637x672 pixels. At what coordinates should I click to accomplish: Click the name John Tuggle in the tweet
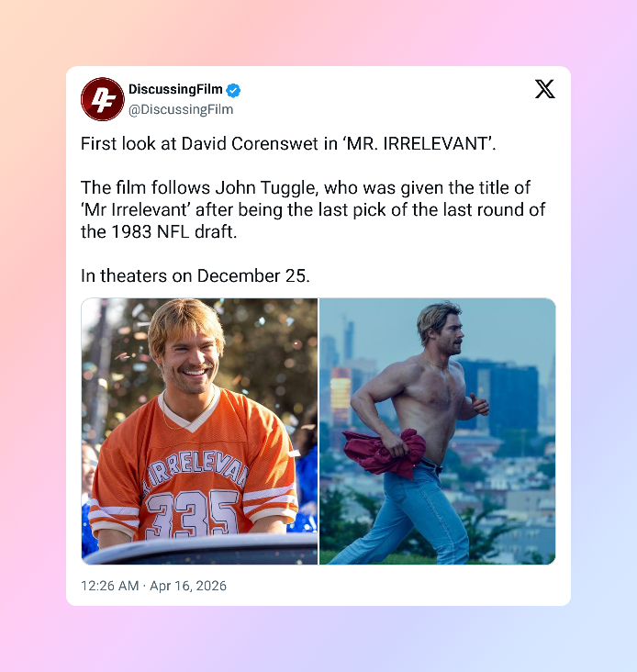[x=266, y=188]
